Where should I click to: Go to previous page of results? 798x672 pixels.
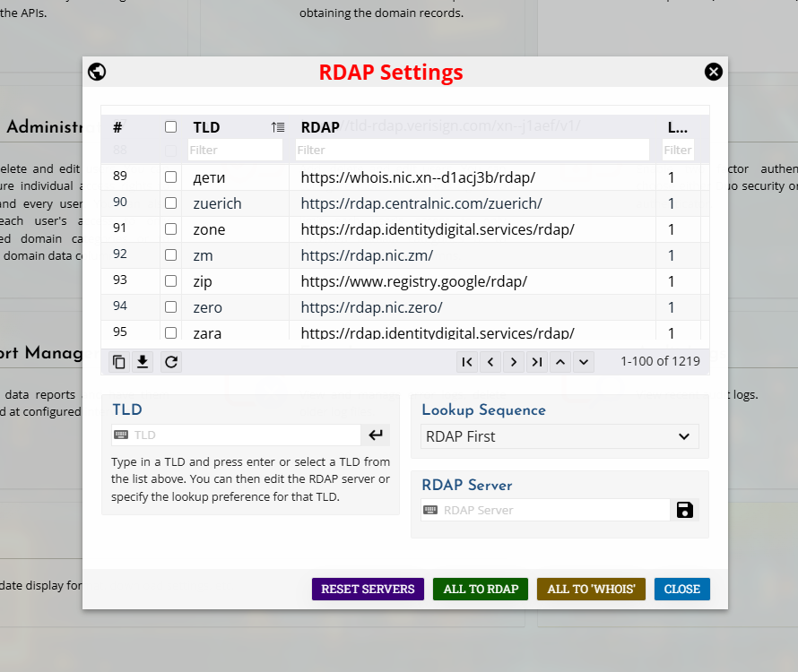490,362
